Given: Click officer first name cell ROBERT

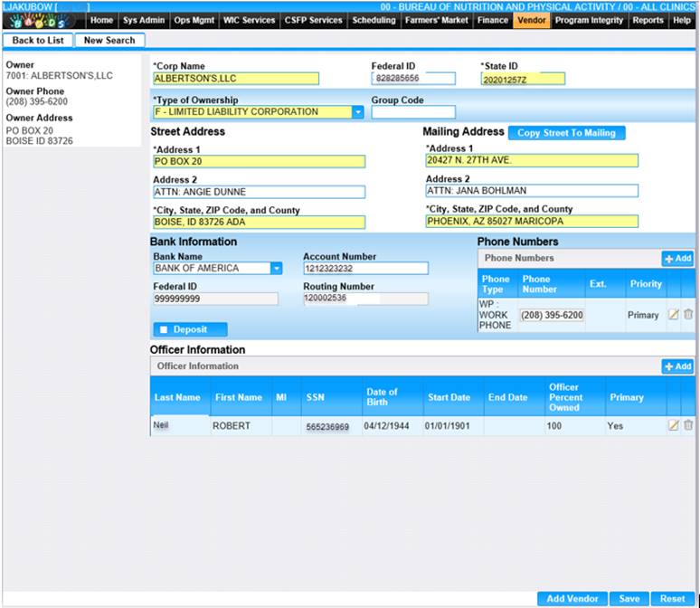Looking at the screenshot, I should point(241,426).
